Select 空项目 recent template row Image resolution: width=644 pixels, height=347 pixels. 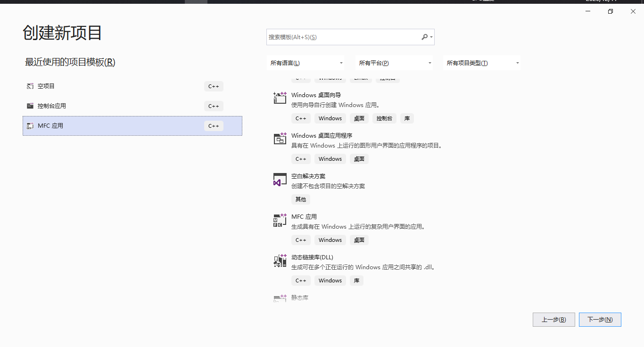tap(132, 86)
